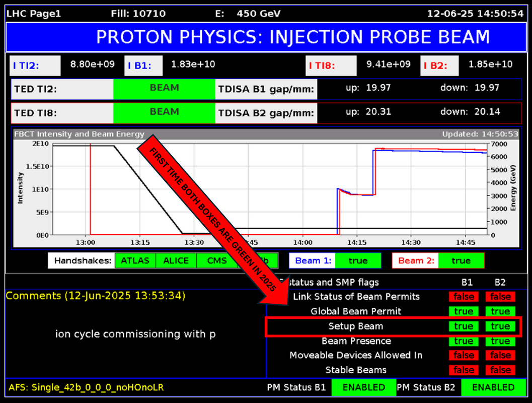This screenshot has height=403, width=532.
Task: Select the Fill: 10710 entry
Action: tap(138, 14)
